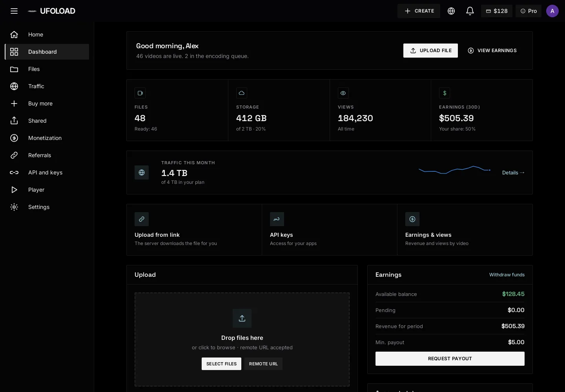Viewport: 565px width, 392px height.
Task: Open the hamburger menu
Action: click(14, 11)
